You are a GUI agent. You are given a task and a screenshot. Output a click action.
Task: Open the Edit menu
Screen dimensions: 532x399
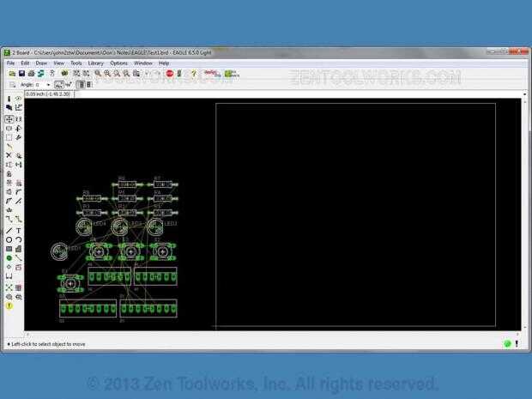25,63
